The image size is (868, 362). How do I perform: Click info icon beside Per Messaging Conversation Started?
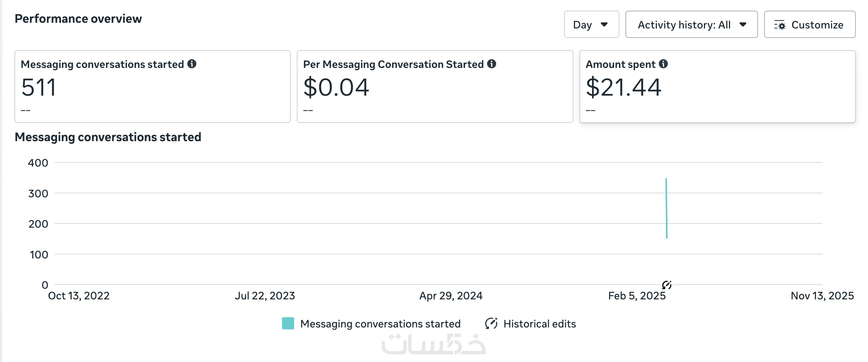(492, 64)
